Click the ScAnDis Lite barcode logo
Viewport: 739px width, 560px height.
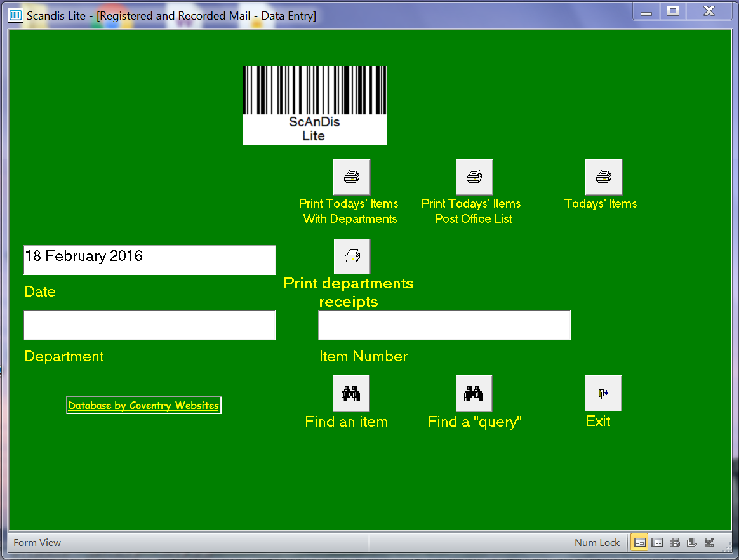314,105
